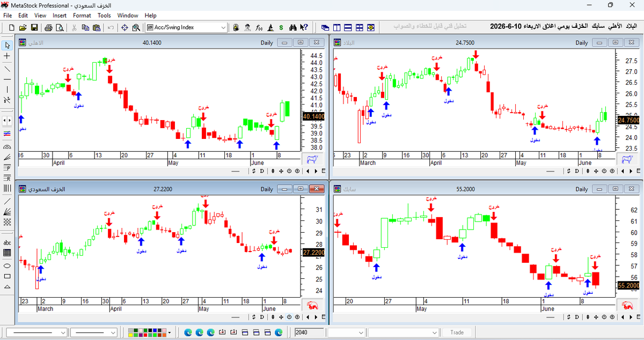Open the Explorer binoculars icon
The height and width of the screenshot is (340, 644).
coord(292,27)
